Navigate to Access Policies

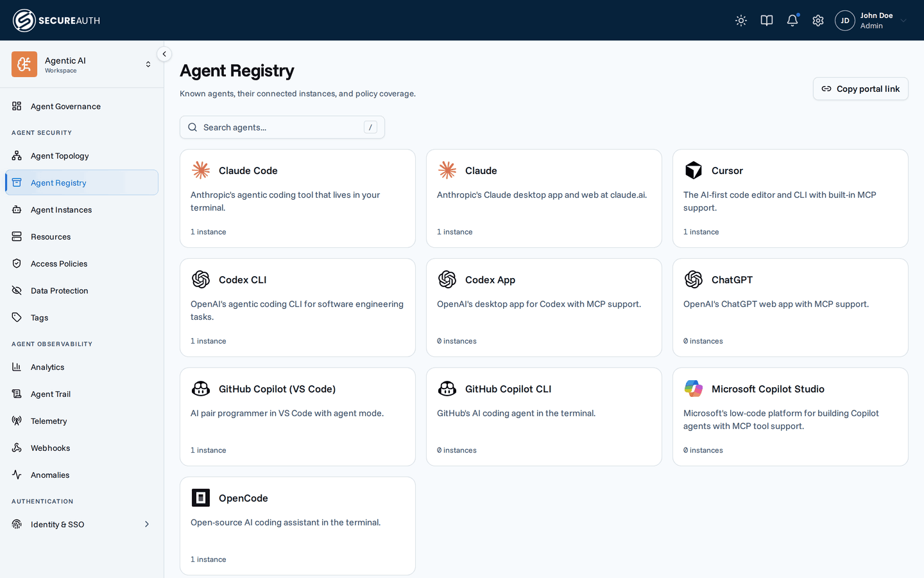(81, 263)
